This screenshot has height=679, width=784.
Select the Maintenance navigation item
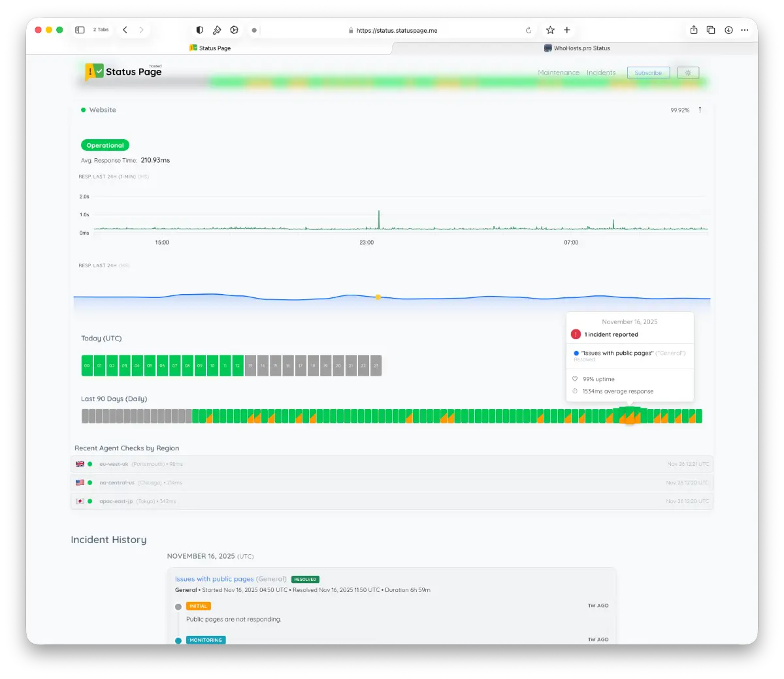(559, 73)
